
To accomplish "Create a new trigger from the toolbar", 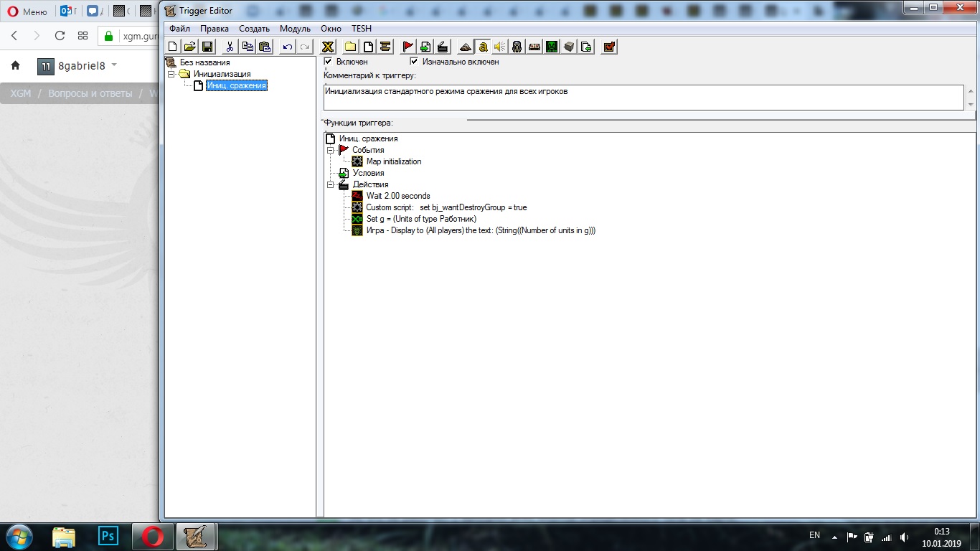I will [x=368, y=47].
